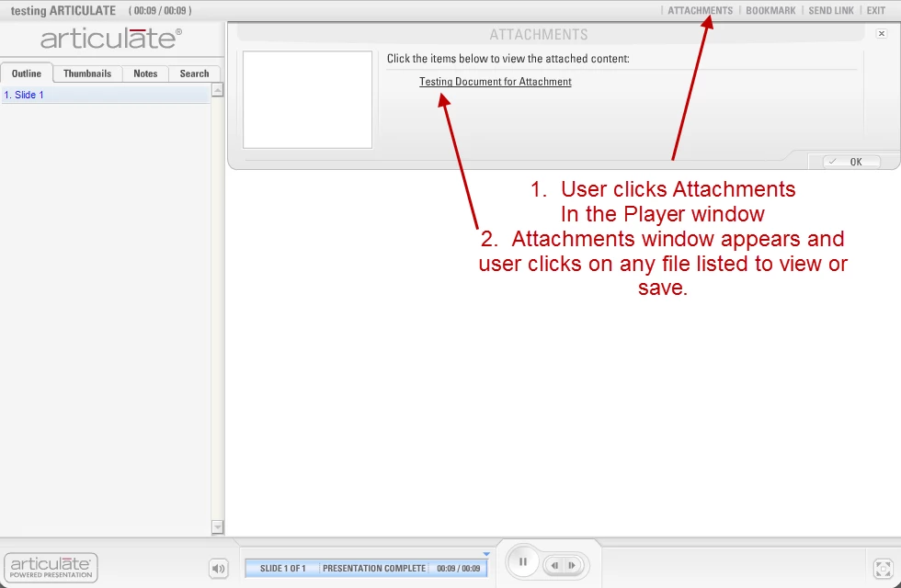Switch to the Thumbnails tab
Viewport: 901px width, 588px height.
(x=87, y=73)
